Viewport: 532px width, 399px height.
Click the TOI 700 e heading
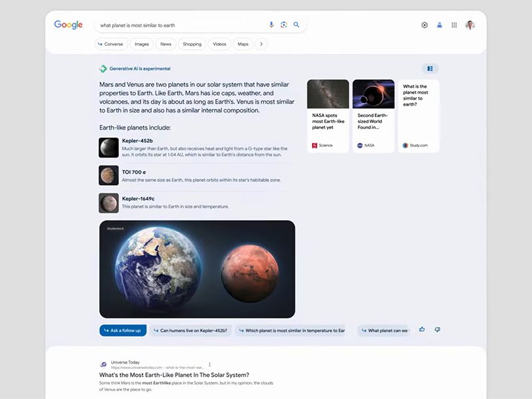pos(134,172)
